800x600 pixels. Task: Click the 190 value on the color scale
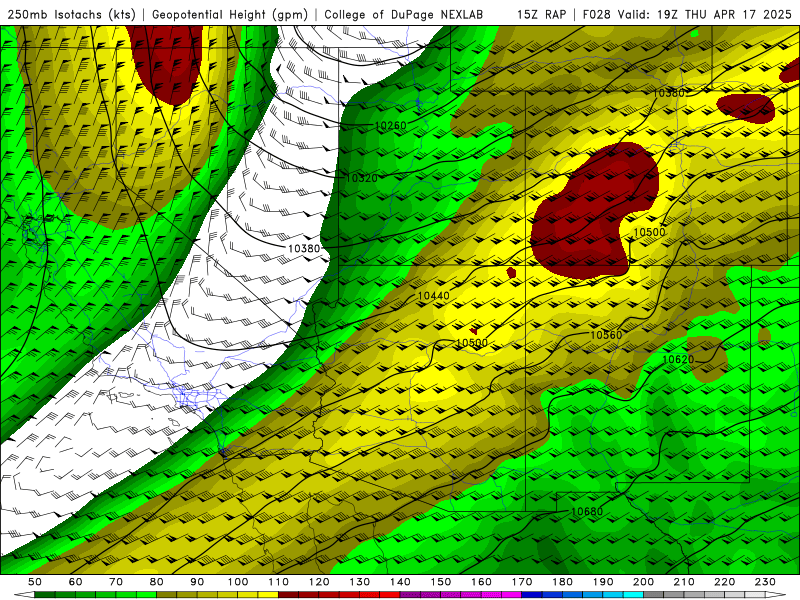click(603, 582)
